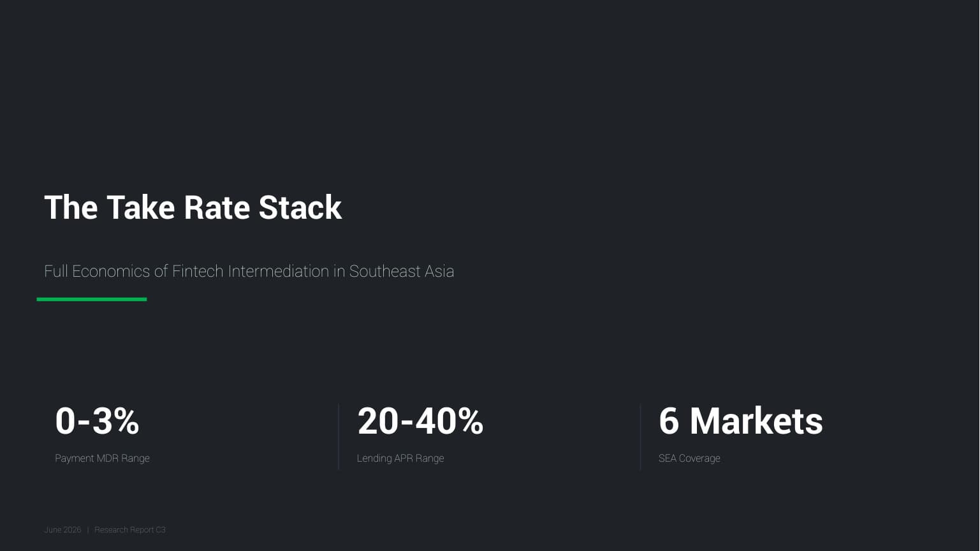
Task: Click the 'Payment MDR Range' label
Action: click(x=102, y=458)
